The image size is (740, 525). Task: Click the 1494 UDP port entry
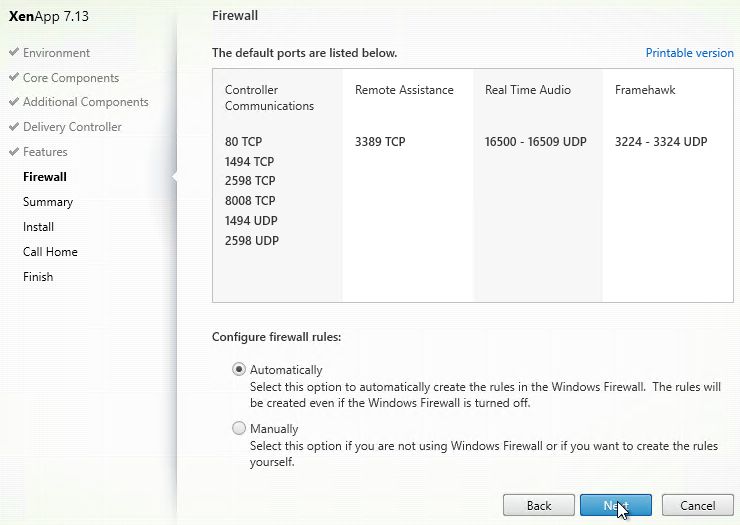point(251,220)
